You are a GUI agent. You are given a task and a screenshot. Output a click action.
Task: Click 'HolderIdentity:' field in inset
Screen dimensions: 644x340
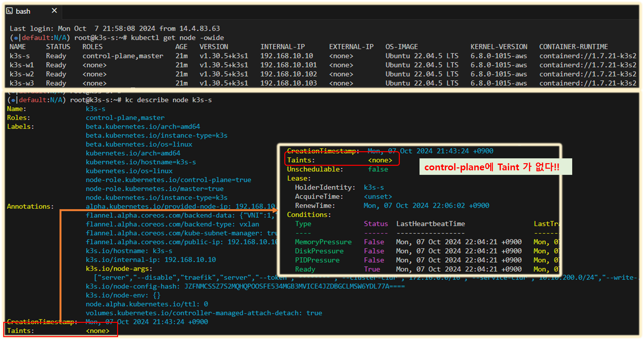coord(325,187)
